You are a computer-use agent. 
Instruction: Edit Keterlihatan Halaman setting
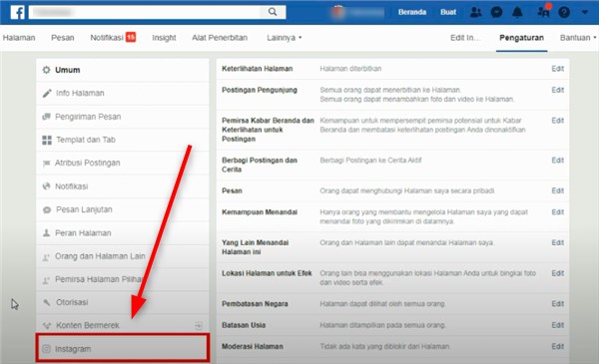(x=557, y=69)
